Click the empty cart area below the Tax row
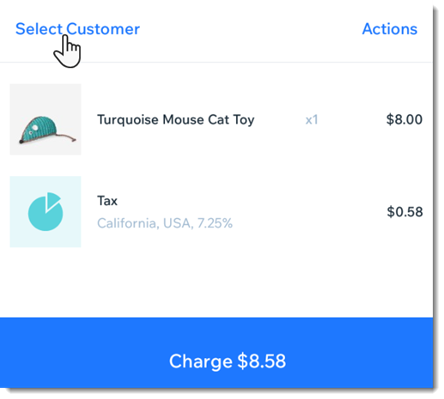 click(216, 283)
